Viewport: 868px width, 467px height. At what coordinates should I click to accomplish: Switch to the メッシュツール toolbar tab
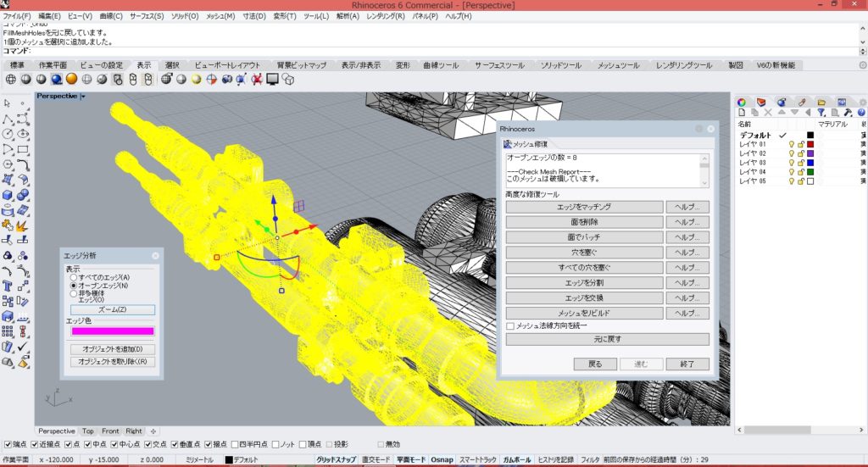(x=618, y=65)
